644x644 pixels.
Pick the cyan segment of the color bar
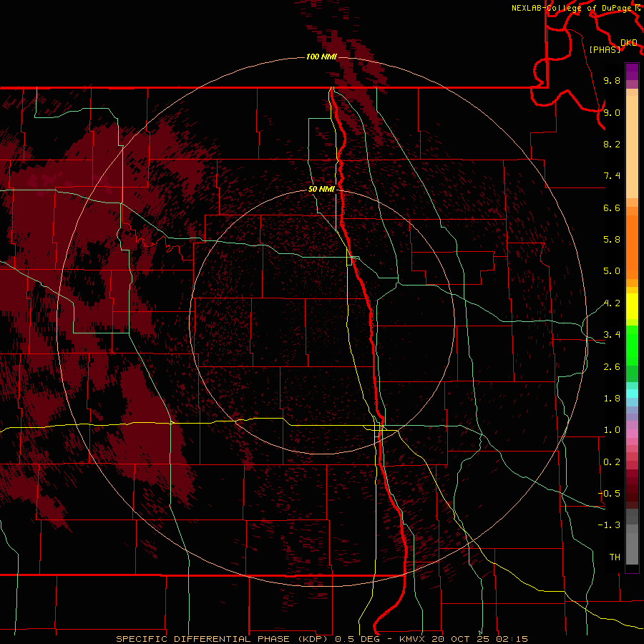(x=632, y=394)
